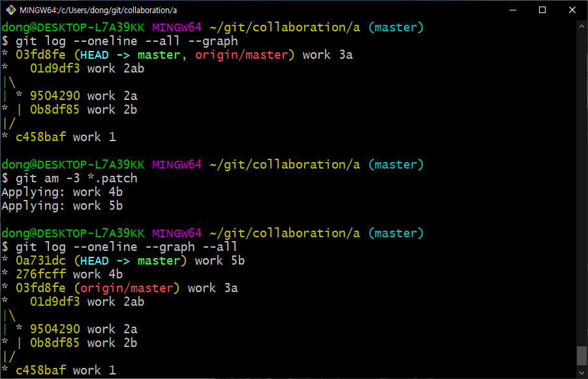Image resolution: width=588 pixels, height=379 pixels.
Task: Click the vertical scrollbar thumb
Action: tap(581, 355)
